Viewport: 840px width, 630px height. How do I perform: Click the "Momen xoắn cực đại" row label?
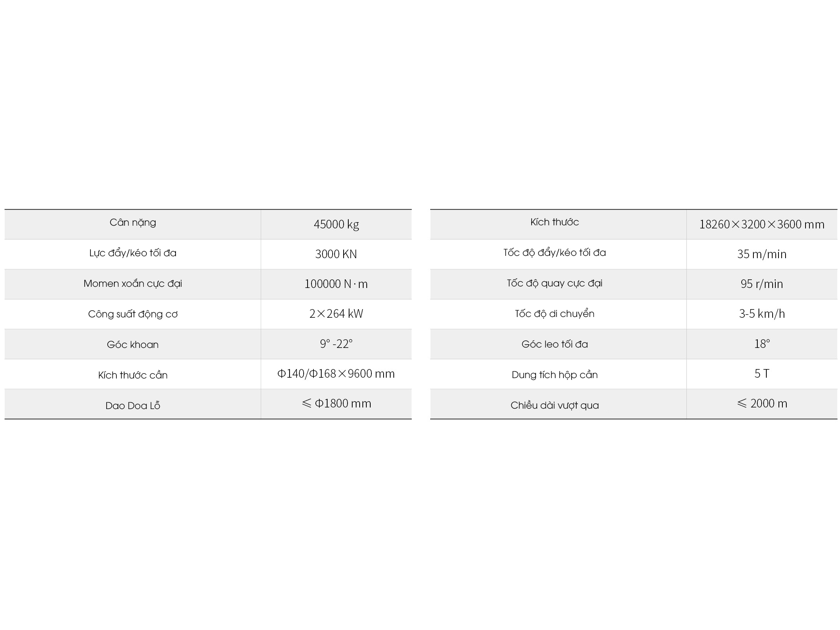(132, 284)
